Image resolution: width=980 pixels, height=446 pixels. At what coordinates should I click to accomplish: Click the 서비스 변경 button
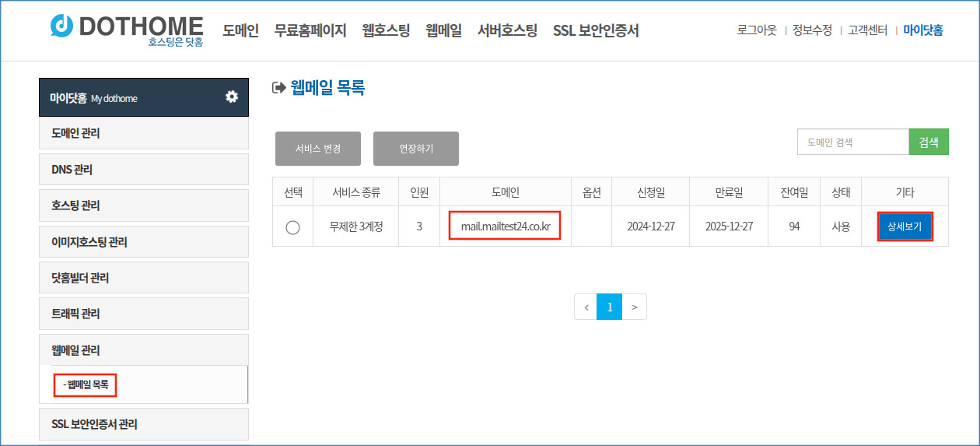(x=317, y=149)
